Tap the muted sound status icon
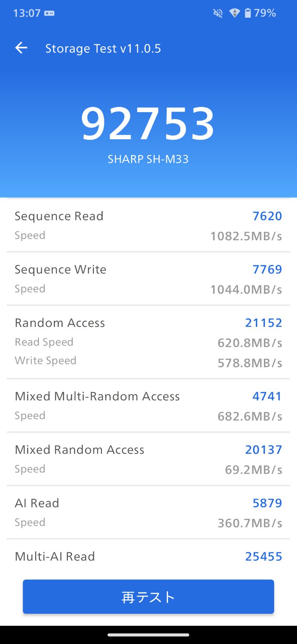Viewport: 297px width, 644px height. (218, 13)
